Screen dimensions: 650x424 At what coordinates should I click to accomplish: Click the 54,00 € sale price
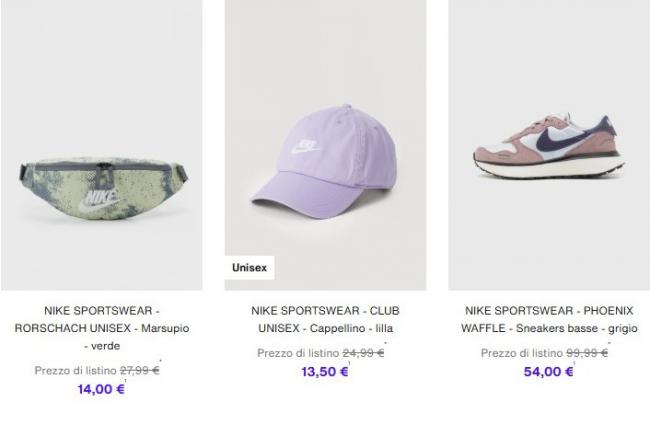[x=548, y=372]
